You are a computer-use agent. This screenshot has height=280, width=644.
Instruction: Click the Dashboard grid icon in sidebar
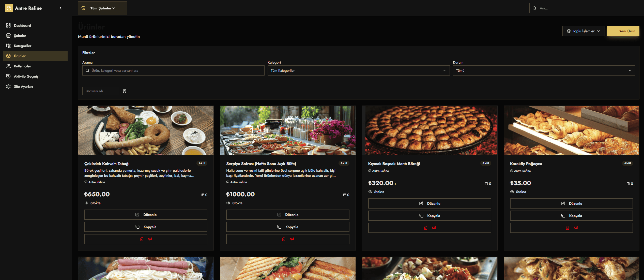coord(8,25)
